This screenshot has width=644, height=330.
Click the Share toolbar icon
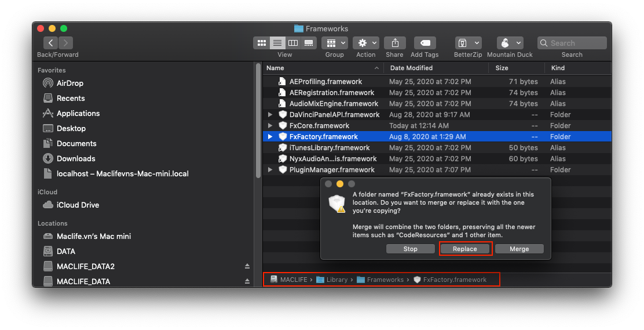pyautogui.click(x=394, y=43)
